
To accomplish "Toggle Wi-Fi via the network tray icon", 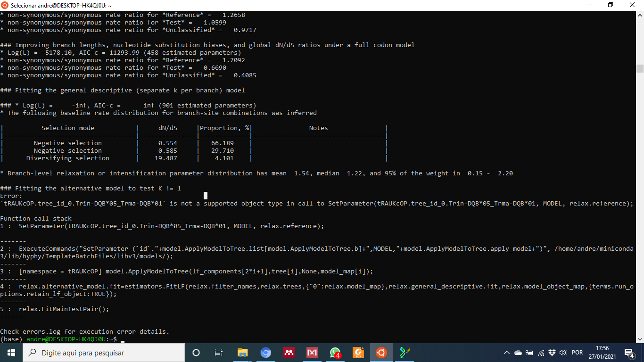I will [541, 353].
